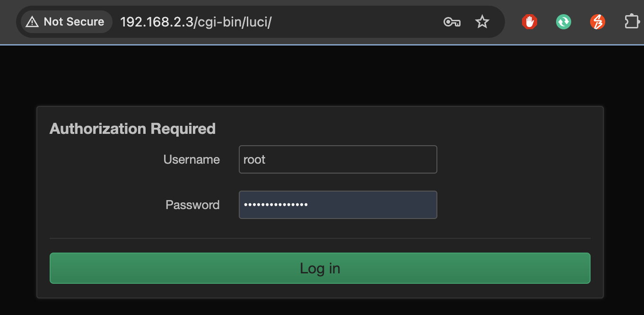Click the green refresh extension icon
The width and height of the screenshot is (644, 315).
coord(563,22)
